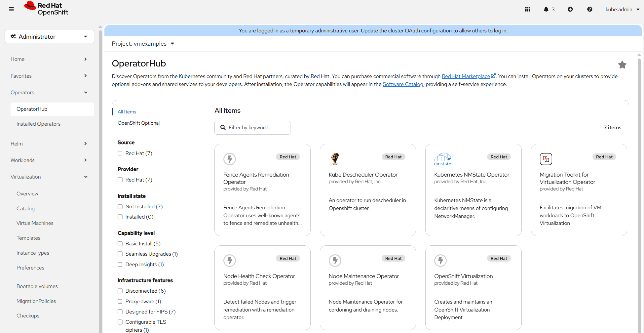Tick the Disconnected infrastructure checkbox

click(120, 291)
